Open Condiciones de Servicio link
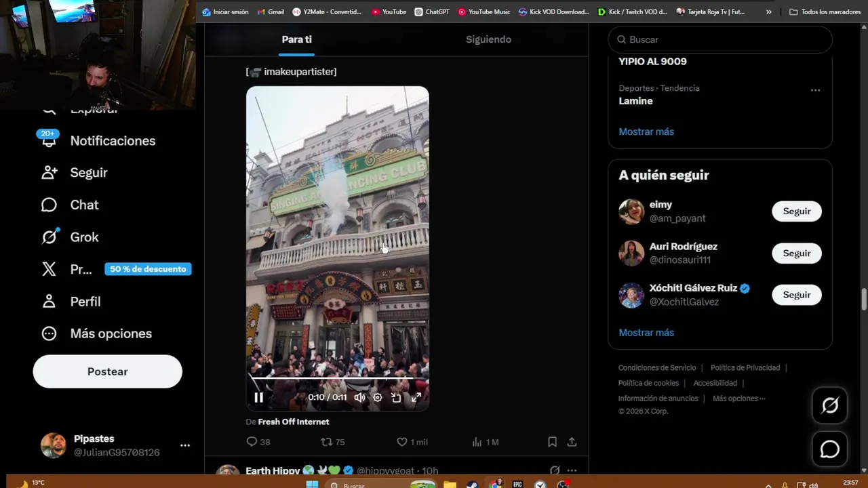This screenshot has width=868, height=488. (x=657, y=368)
